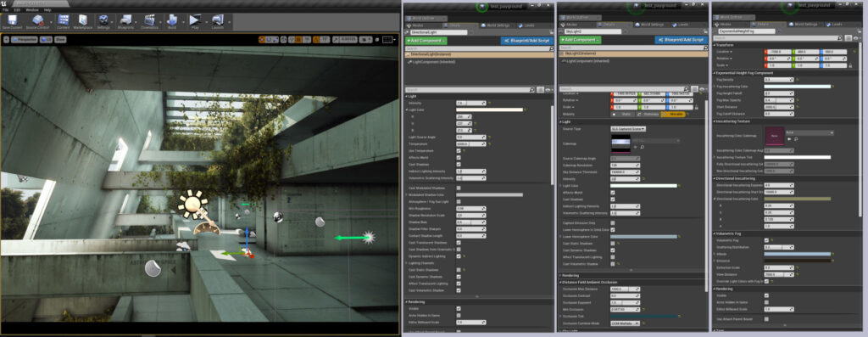Screen dimensions: 868x337
Task: Toggle the Use Temperature checkbox on DirectionalLight
Action: pos(459,151)
